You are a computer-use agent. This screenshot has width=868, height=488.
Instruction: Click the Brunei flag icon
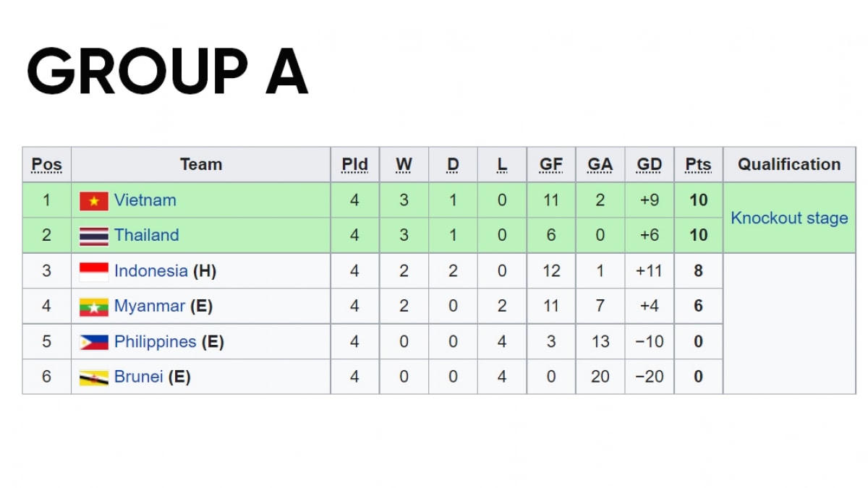(94, 377)
